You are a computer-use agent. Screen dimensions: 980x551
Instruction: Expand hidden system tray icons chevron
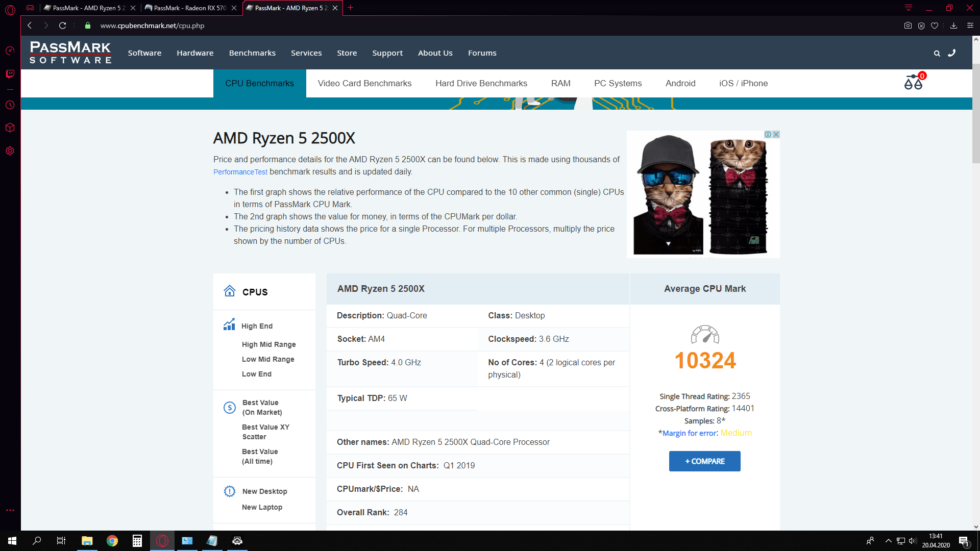pos(888,541)
